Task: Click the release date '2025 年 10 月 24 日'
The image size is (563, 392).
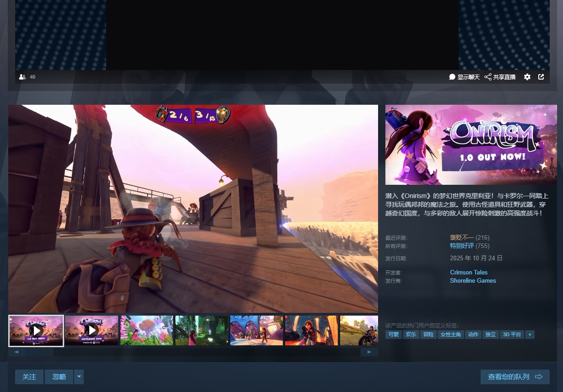Action: (x=476, y=258)
